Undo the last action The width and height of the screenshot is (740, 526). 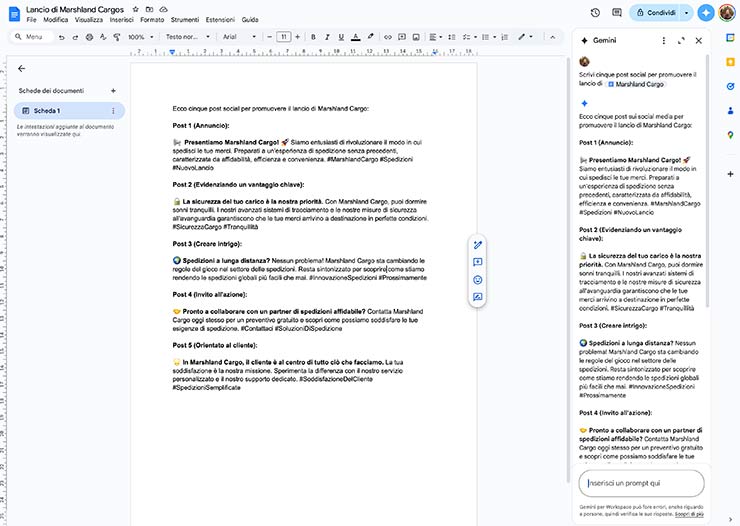click(x=61, y=37)
